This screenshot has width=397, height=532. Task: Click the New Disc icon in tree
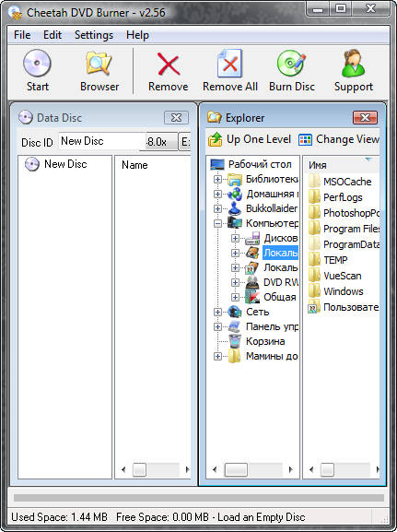point(32,164)
